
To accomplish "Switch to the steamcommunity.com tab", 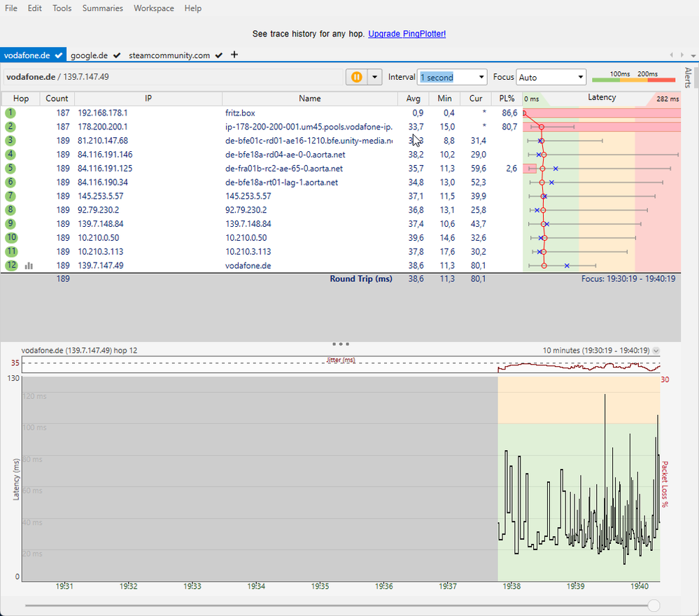I will click(x=175, y=55).
